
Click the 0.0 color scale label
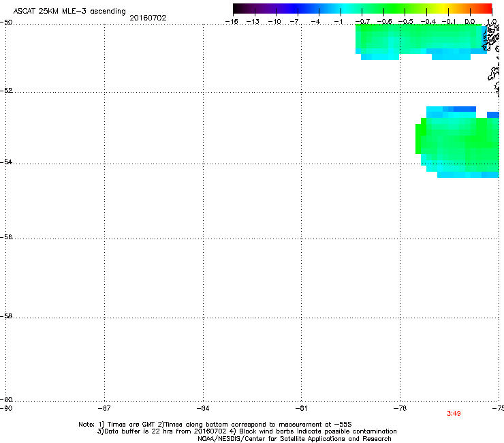coord(470,22)
